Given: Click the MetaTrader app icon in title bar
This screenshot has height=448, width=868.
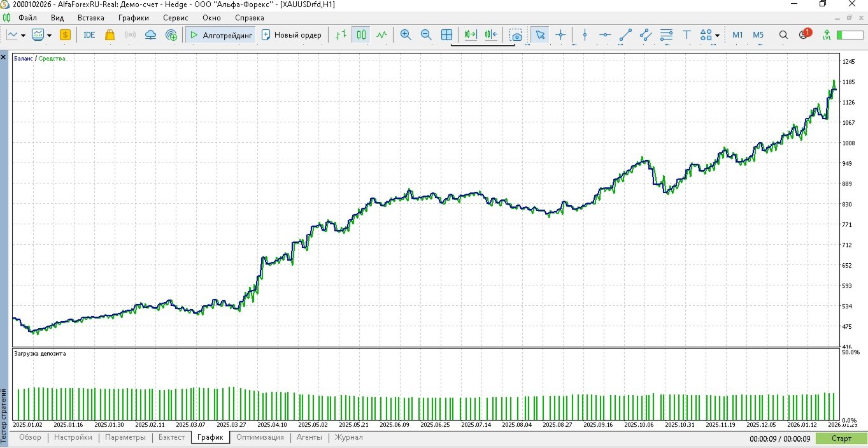Looking at the screenshot, I should (x=6, y=4).
